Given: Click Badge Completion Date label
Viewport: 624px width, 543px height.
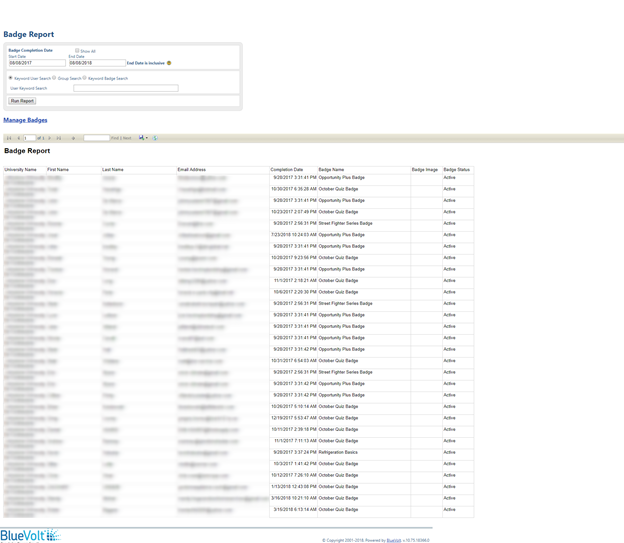Looking at the screenshot, I should (x=30, y=51).
